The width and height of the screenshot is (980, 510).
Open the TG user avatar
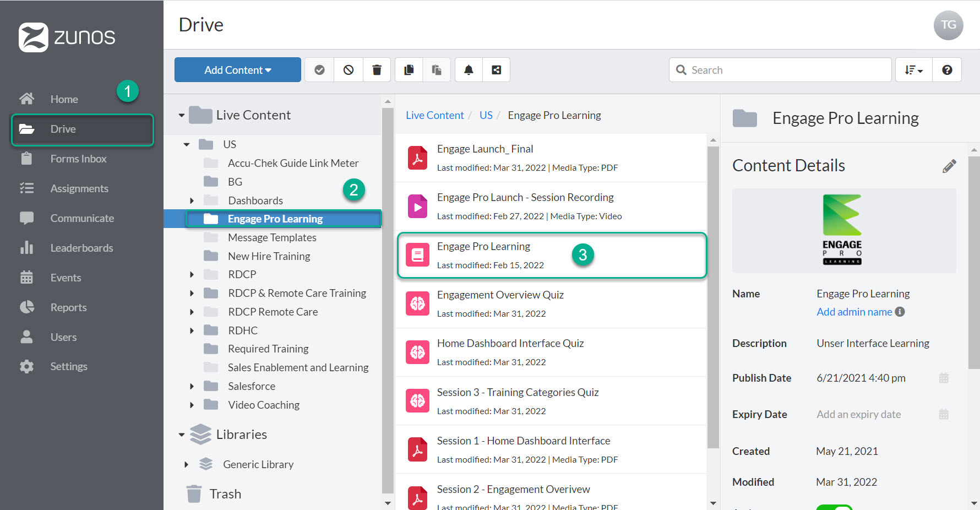[x=948, y=25]
